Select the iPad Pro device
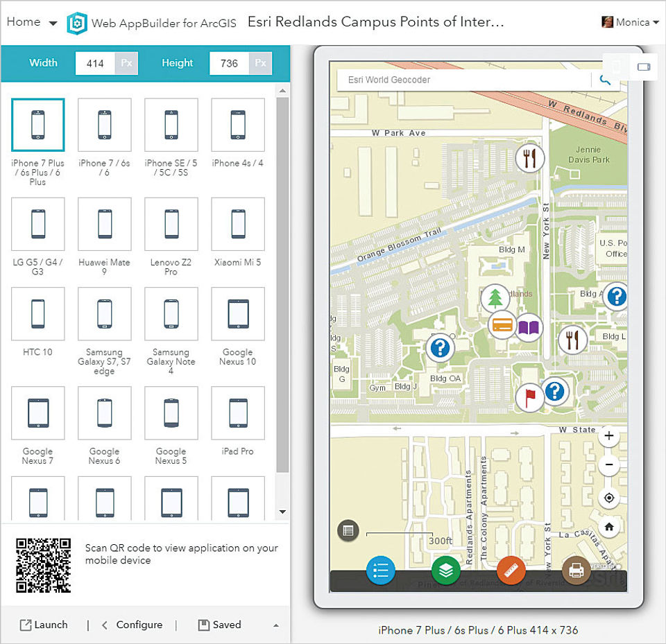Screen dimensions: 666x644 pyautogui.click(x=238, y=412)
